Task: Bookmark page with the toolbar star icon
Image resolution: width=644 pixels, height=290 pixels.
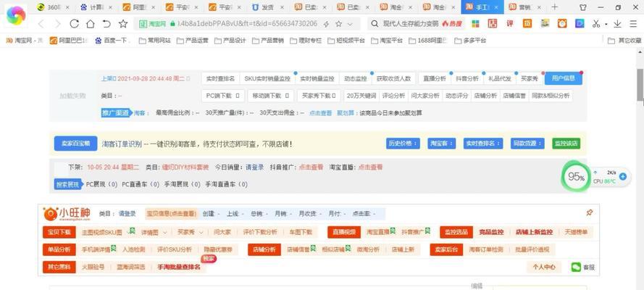Action: 123,24
